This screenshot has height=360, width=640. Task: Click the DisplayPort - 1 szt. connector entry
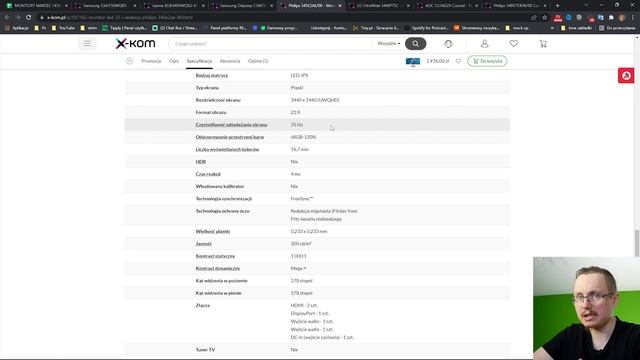point(310,313)
